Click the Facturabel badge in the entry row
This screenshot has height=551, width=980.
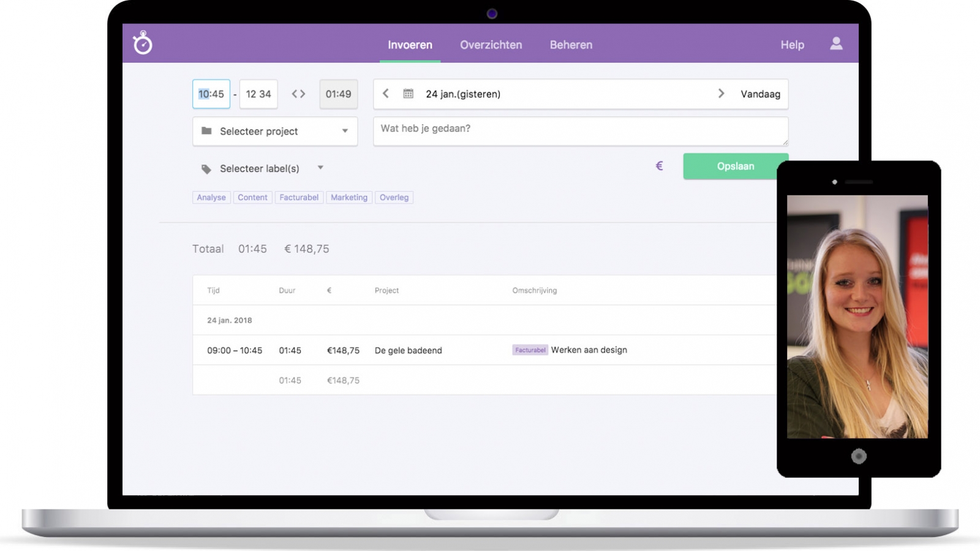530,350
